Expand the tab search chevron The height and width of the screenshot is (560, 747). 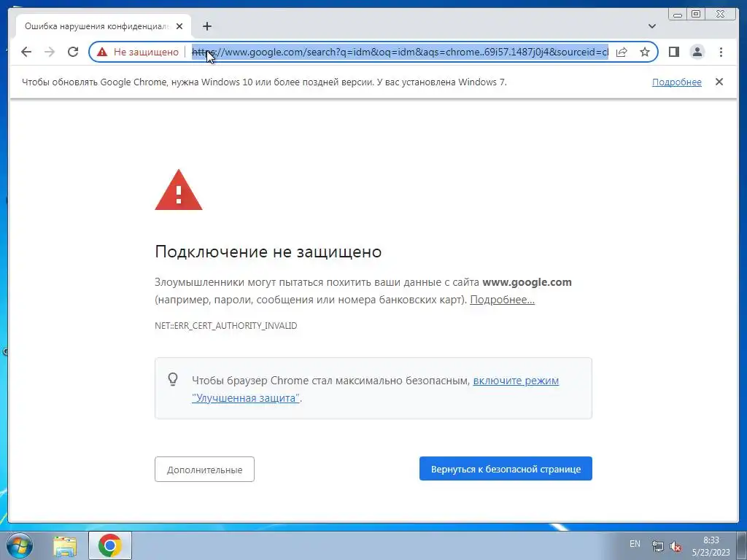[x=651, y=26]
